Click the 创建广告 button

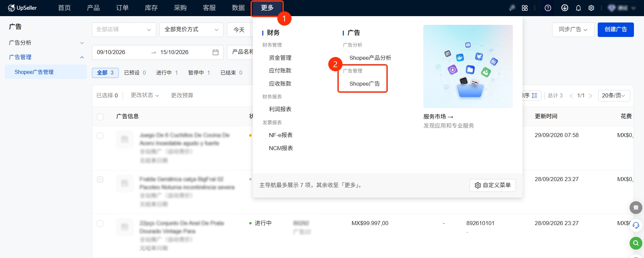616,30
